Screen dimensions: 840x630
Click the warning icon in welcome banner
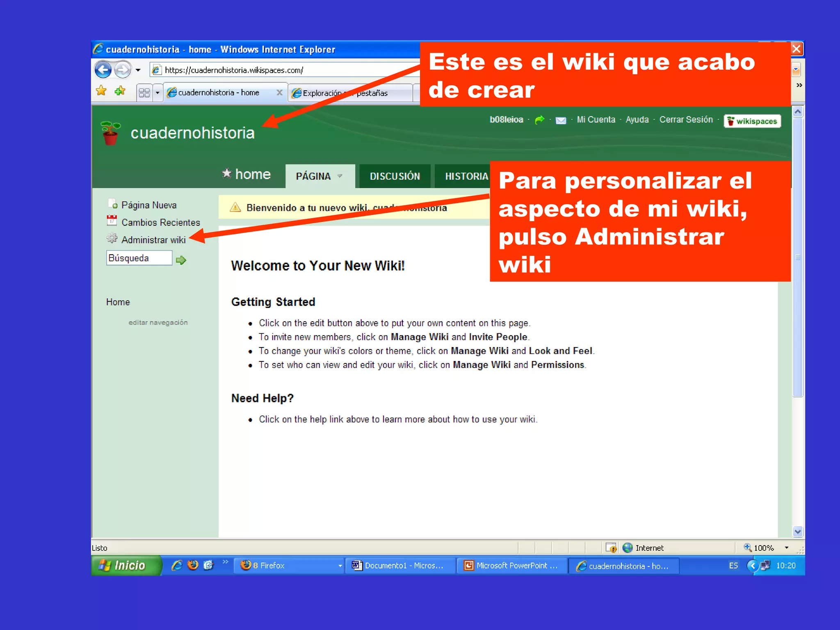click(235, 207)
